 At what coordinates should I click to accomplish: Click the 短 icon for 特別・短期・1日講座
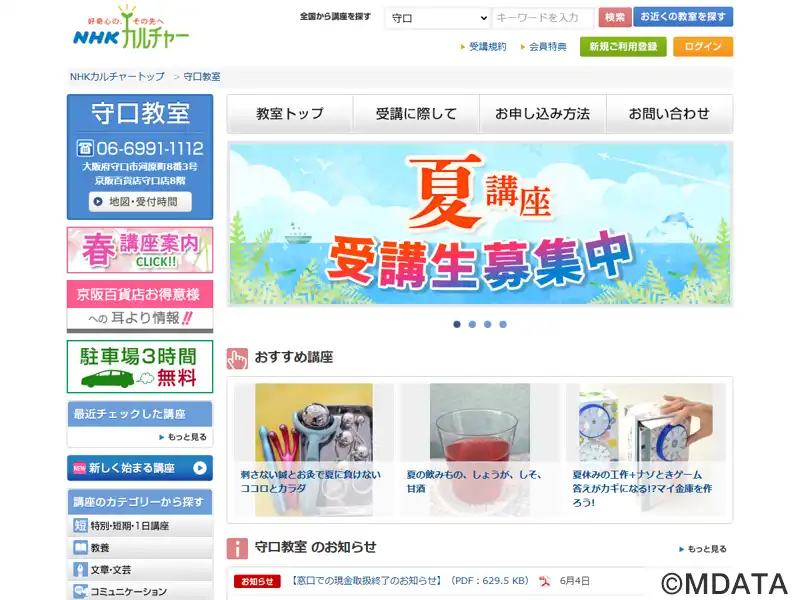[81, 526]
